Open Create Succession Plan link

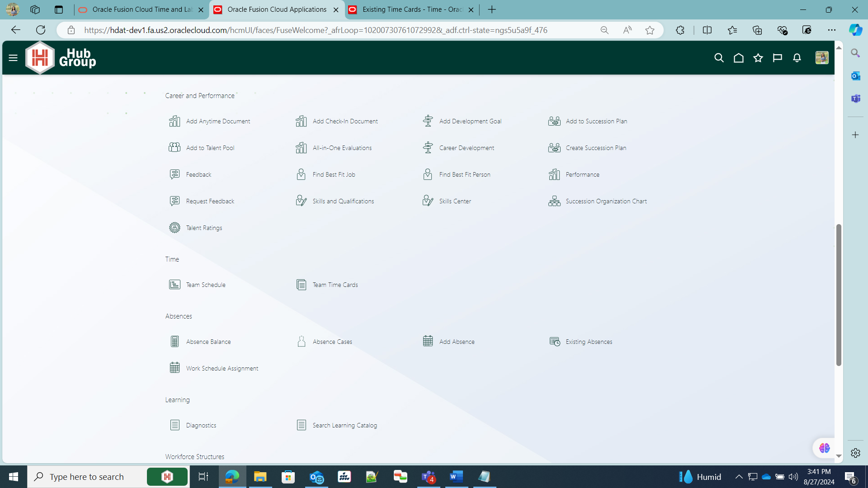[596, 148]
